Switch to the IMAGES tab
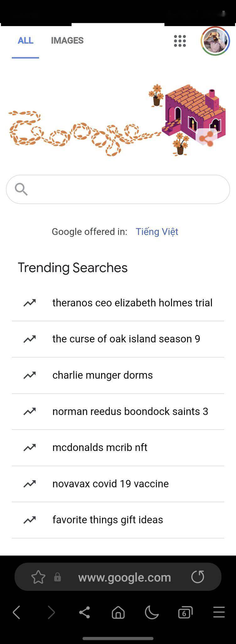Viewport: 236px width, 644px height. point(67,41)
